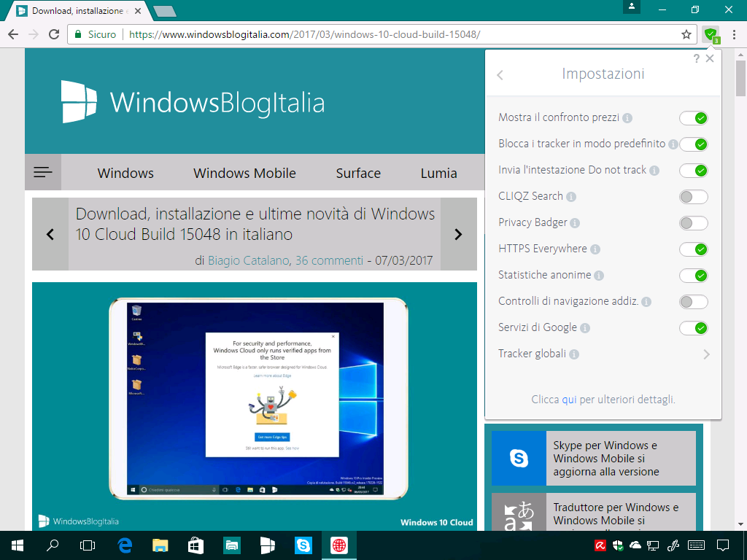
Task: Open File Explorer from the taskbar
Action: [x=160, y=545]
